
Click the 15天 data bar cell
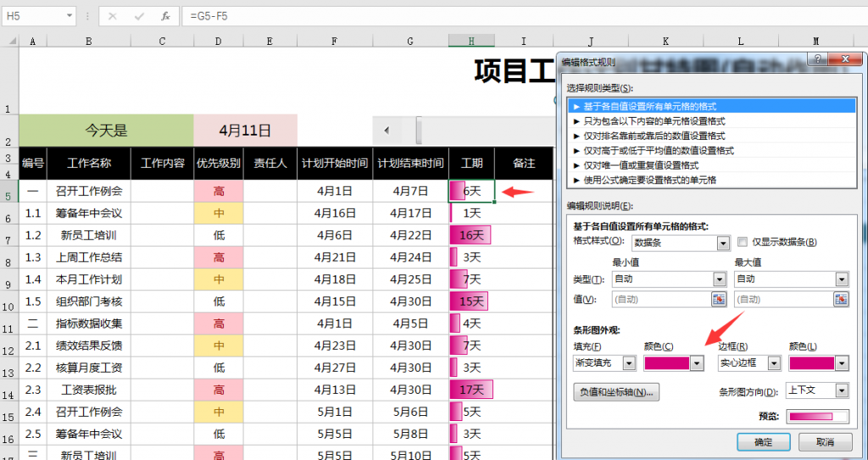471,302
